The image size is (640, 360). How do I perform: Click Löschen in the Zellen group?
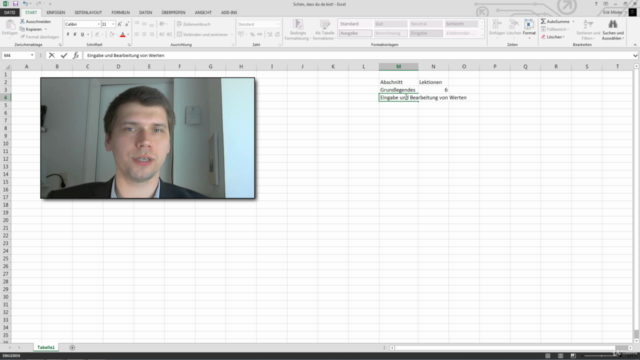[x=514, y=28]
